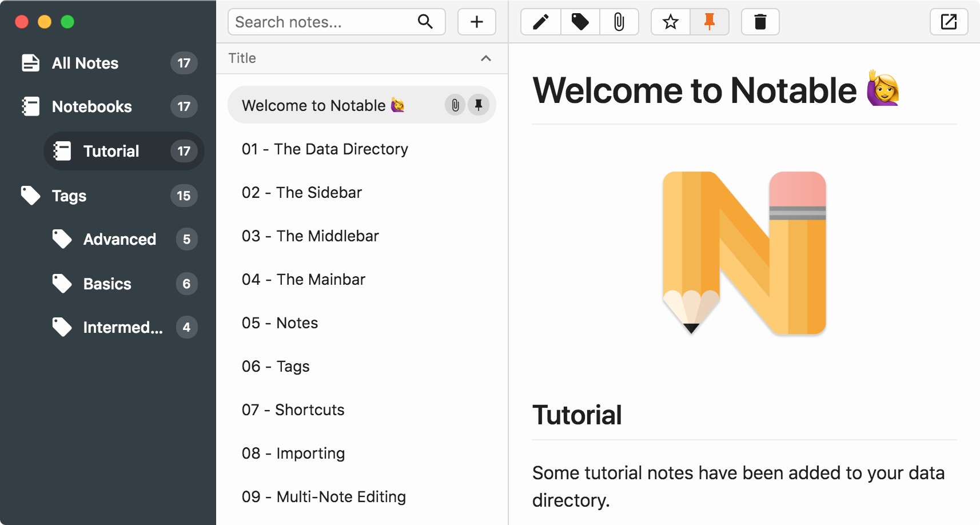Open the tag editor icon
The width and height of the screenshot is (980, 525).
tap(580, 22)
